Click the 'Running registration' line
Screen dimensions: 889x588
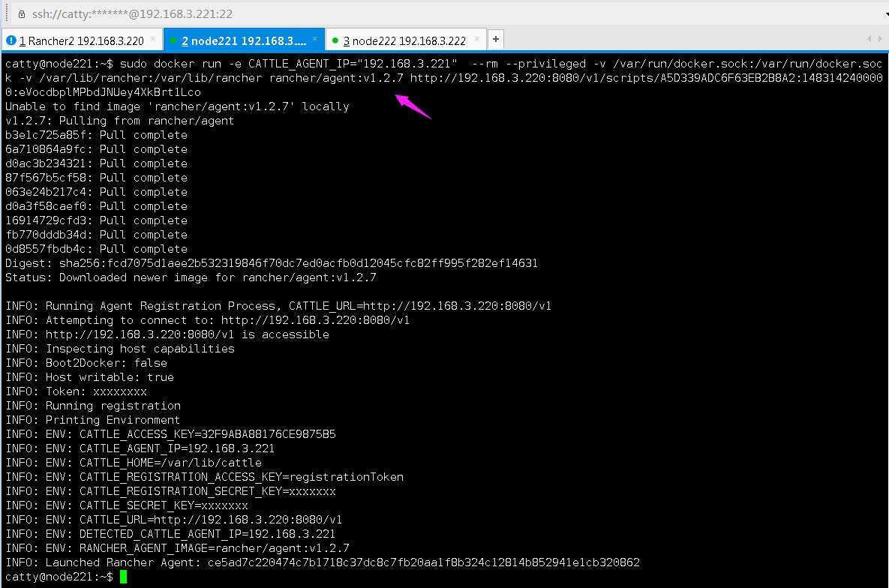(93, 406)
